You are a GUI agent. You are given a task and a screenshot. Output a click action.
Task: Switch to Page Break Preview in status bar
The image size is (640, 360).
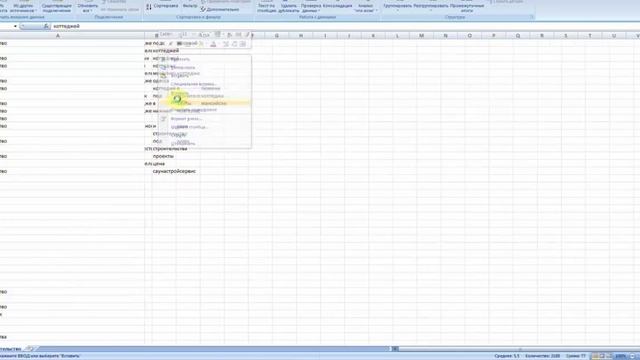pyautogui.click(x=609, y=356)
